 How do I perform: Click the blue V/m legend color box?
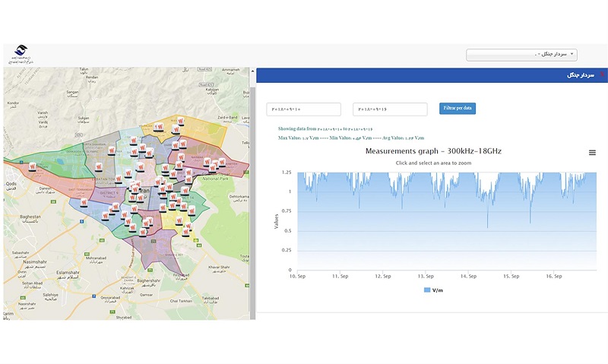tap(426, 290)
